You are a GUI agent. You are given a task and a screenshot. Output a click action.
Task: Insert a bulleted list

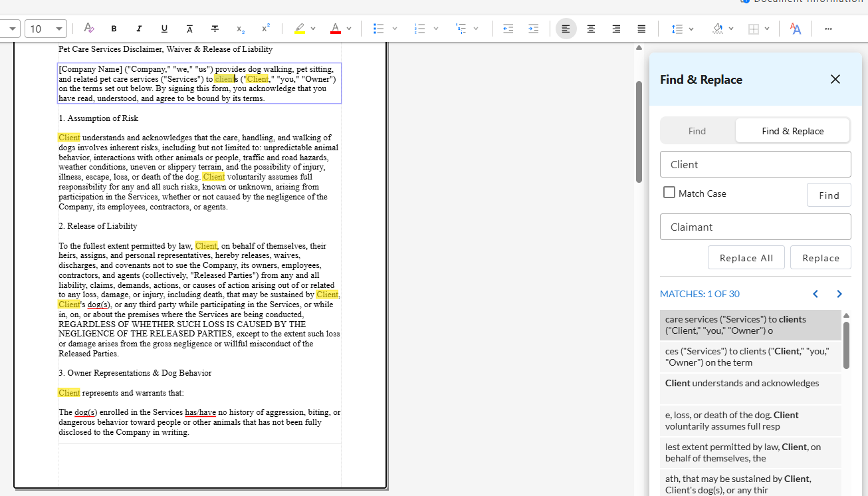(379, 29)
